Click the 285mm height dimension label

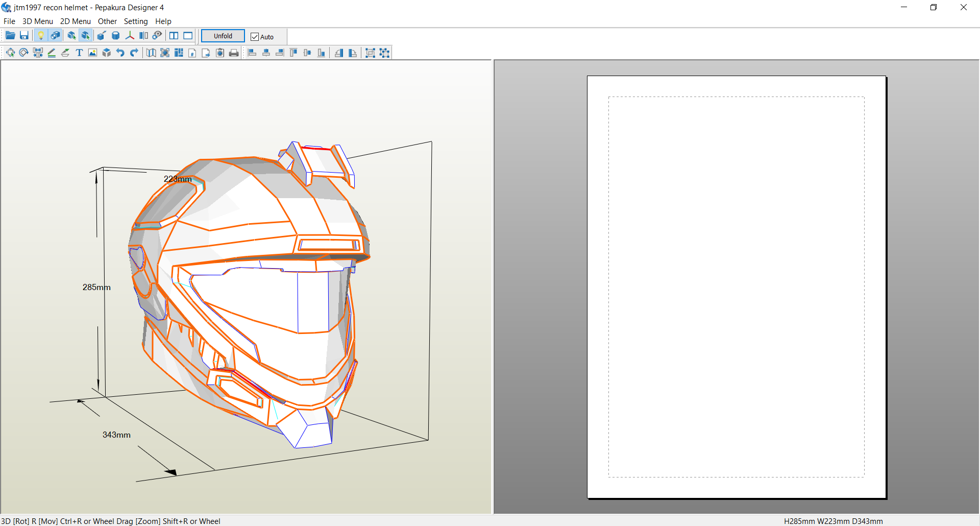point(96,288)
